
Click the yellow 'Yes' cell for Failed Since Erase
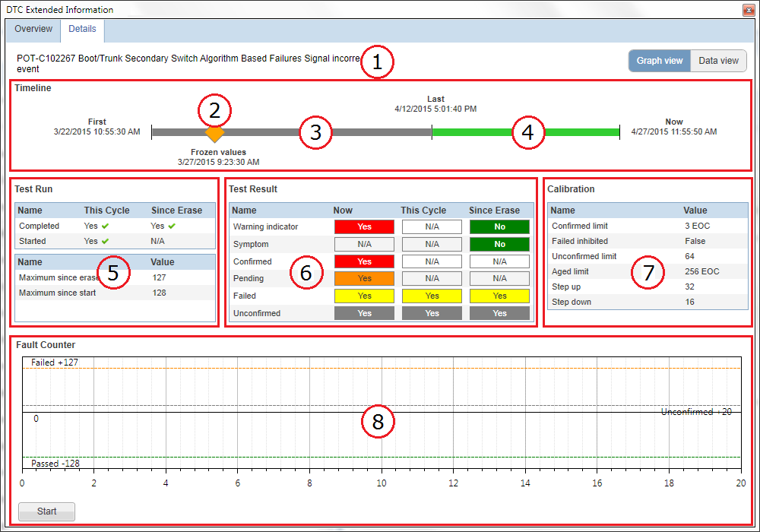tap(500, 296)
